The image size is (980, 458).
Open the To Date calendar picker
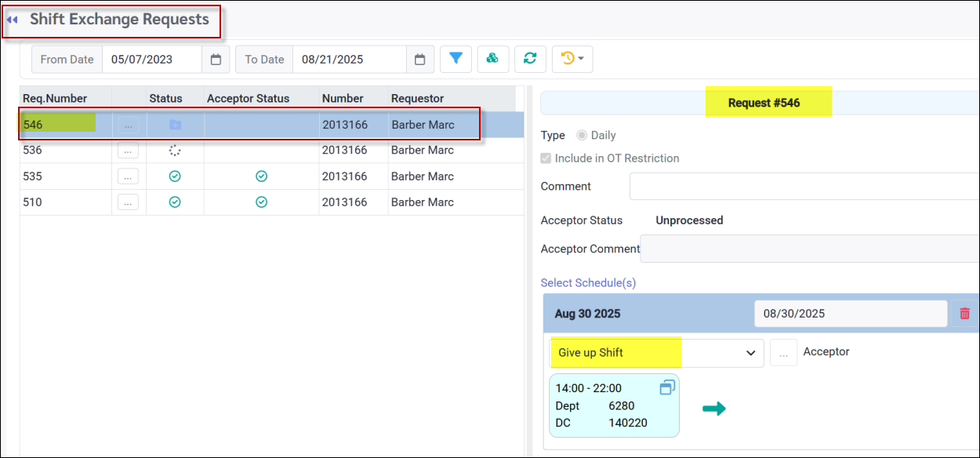pos(419,60)
